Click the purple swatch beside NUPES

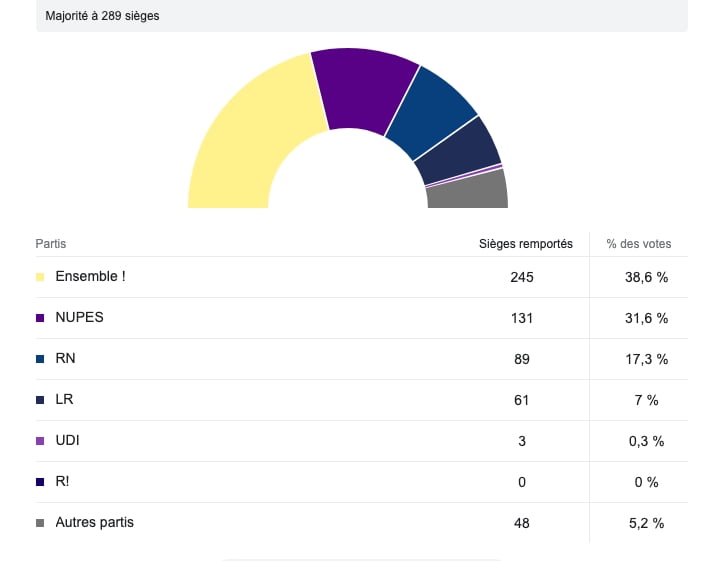point(40,318)
